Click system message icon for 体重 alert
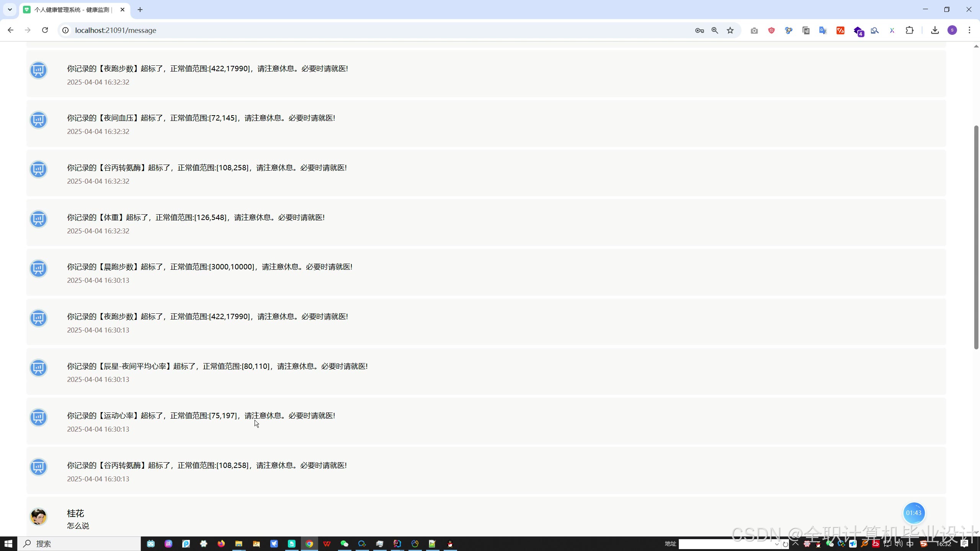 (38, 219)
